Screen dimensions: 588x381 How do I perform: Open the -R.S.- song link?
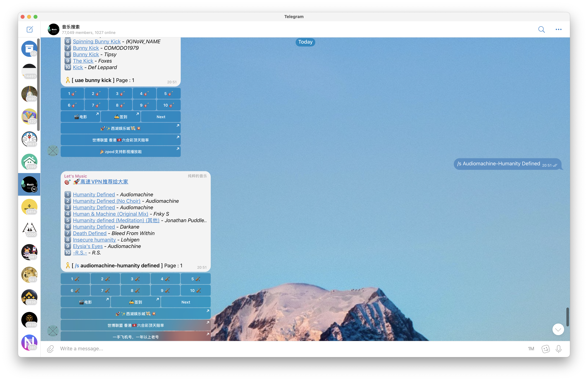(x=80, y=253)
